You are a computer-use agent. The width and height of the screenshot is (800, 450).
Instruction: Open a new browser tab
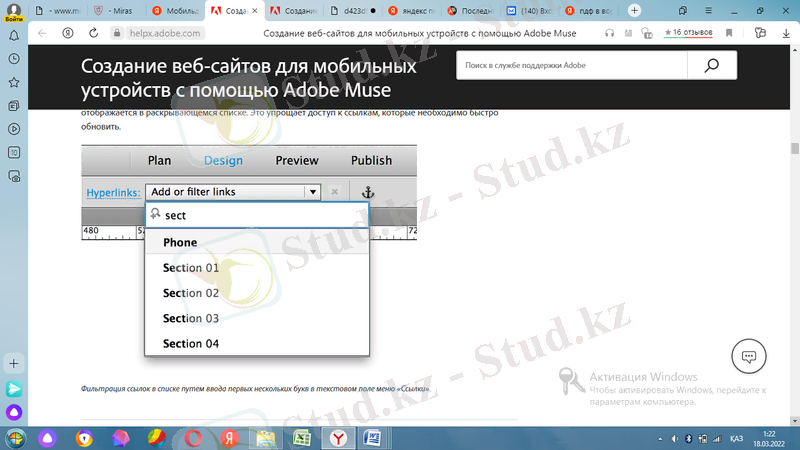(634, 10)
